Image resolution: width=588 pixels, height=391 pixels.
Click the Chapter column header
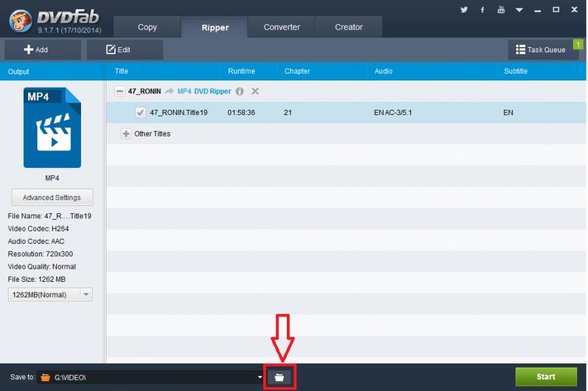(x=297, y=71)
